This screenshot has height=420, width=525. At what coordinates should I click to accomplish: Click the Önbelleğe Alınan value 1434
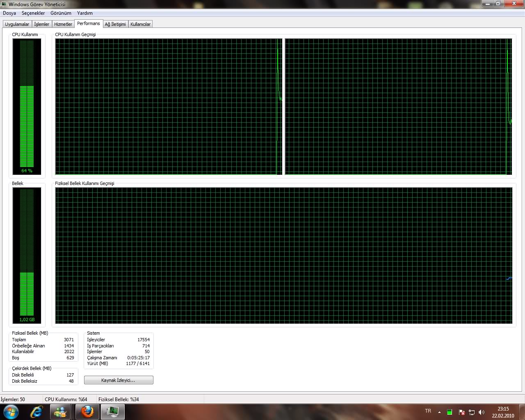pyautogui.click(x=69, y=346)
